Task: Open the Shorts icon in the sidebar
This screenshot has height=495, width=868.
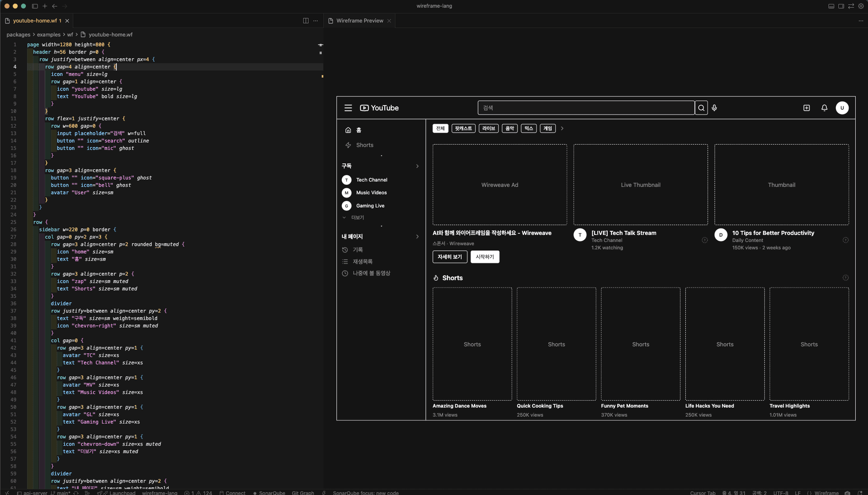Action: click(x=347, y=145)
